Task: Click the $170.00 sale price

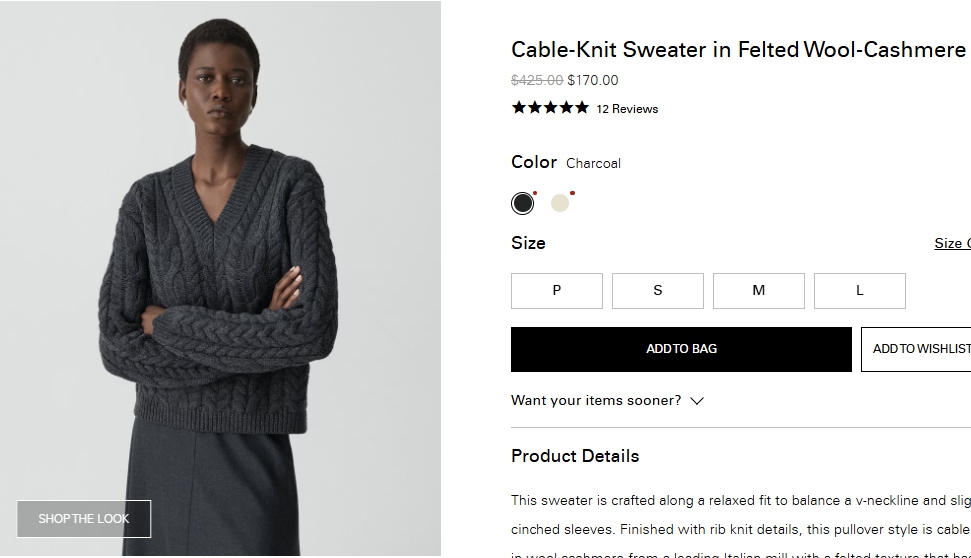Action: [593, 80]
